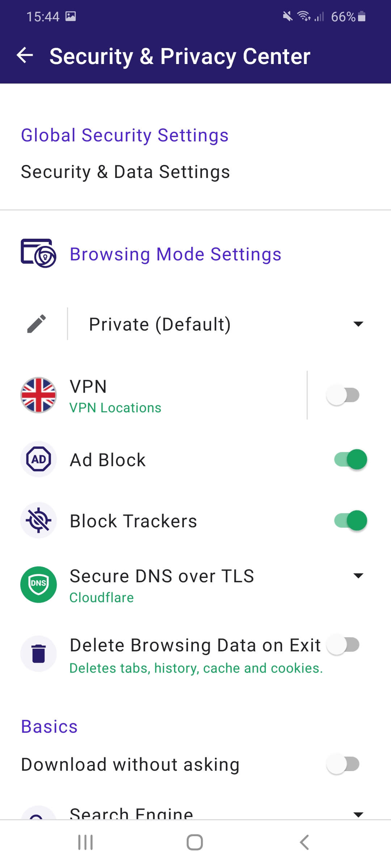391x868 pixels.
Task: Open Security & Data Settings
Action: pyautogui.click(x=125, y=172)
